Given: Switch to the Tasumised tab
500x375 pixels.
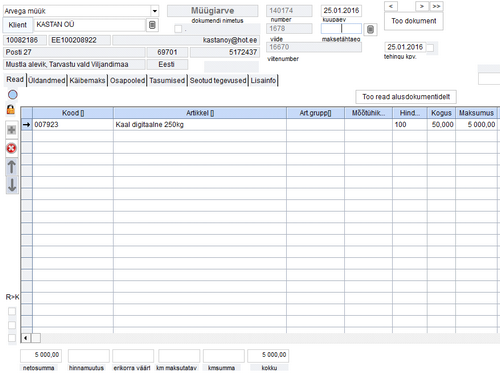Looking at the screenshot, I should 167,80.
